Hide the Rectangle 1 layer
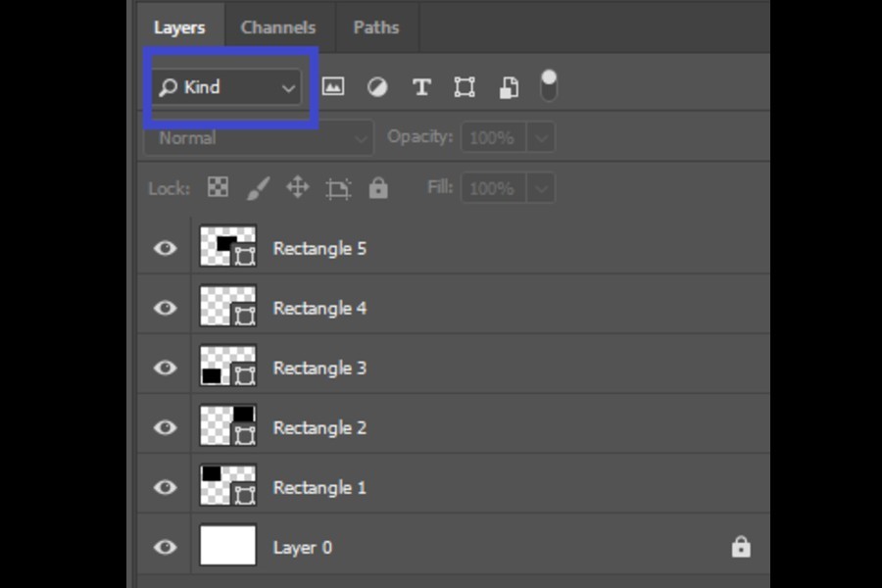Image resolution: width=882 pixels, height=588 pixels. point(166,487)
